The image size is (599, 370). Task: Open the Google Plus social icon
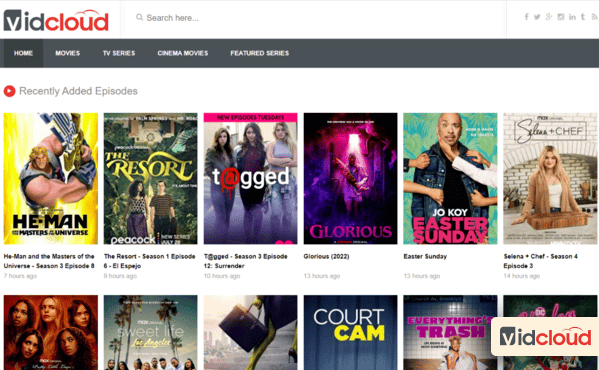click(x=549, y=17)
